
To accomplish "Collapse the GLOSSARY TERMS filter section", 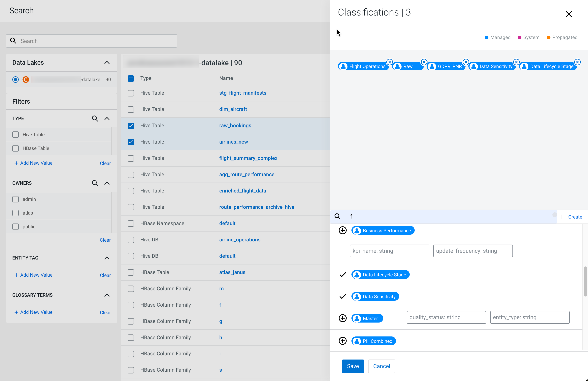I will tap(107, 295).
